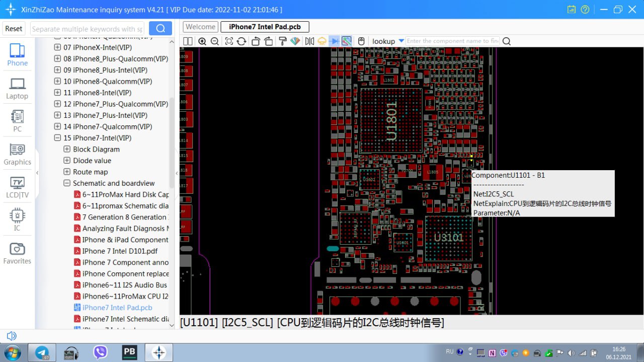The image size is (644, 362).
Task: Expand the 12 iPhone7_Plus-Qualcomm(VIP) node
Action: pyautogui.click(x=57, y=104)
